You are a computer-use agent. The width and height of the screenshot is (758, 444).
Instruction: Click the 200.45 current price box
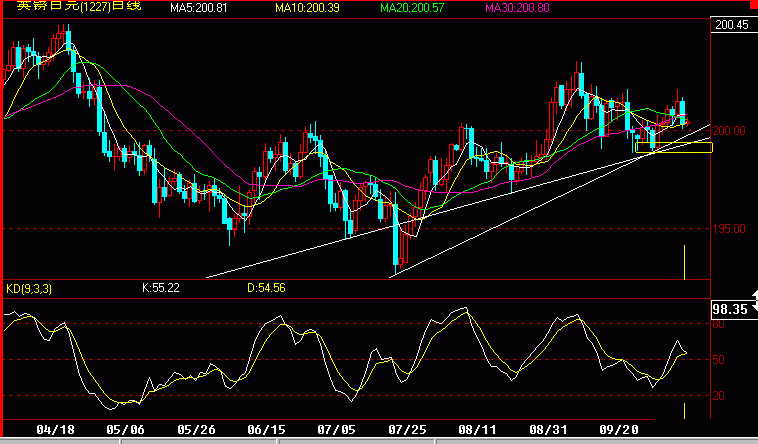pos(734,25)
